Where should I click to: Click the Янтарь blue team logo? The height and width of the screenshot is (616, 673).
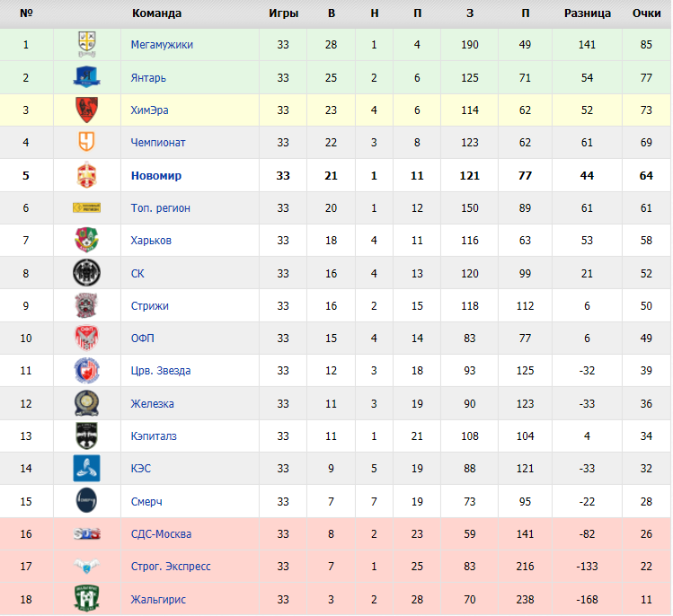pos(86,77)
